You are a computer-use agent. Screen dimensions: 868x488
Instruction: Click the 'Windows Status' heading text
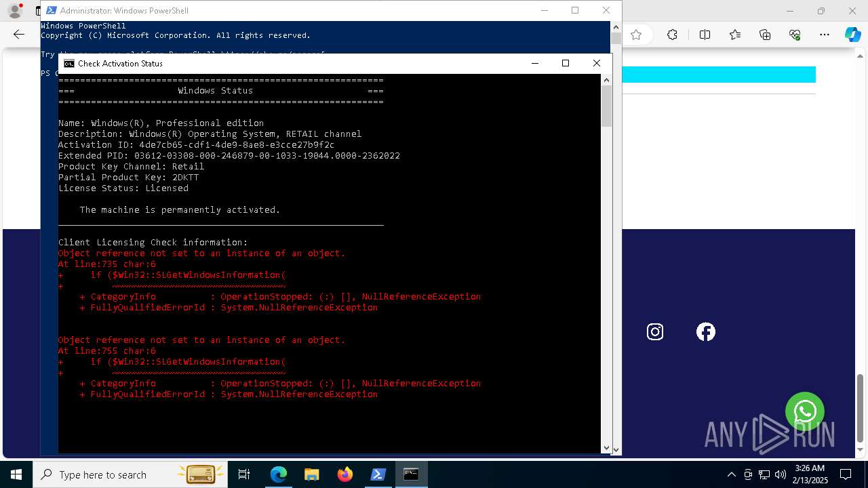point(216,91)
